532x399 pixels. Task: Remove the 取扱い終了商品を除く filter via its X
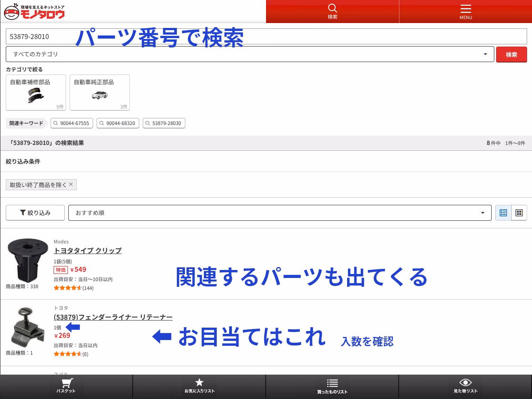[x=71, y=184]
